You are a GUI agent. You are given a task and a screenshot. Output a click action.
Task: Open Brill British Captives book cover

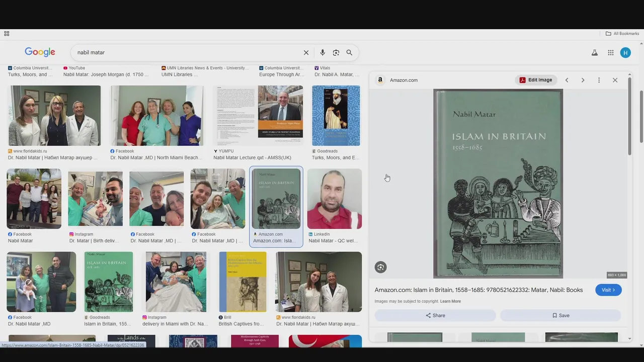click(243, 282)
